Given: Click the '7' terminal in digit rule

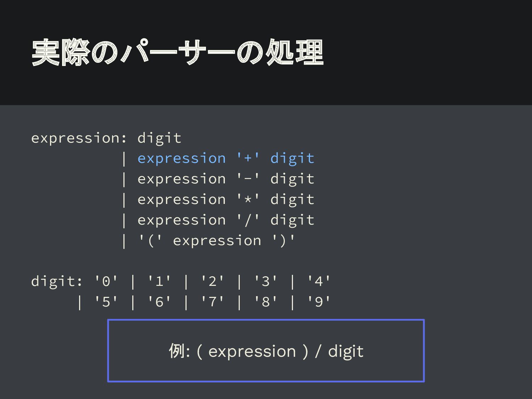Looking at the screenshot, I should (212, 302).
